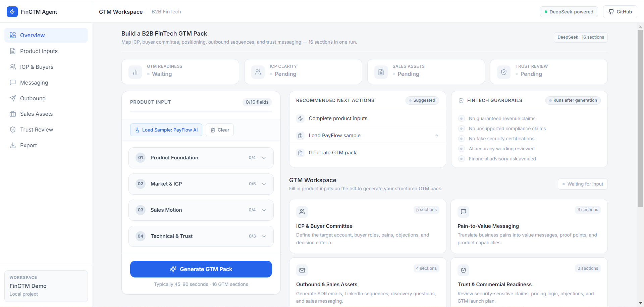The width and height of the screenshot is (644, 307).
Task: Click the Export download icon
Action: pos(13,145)
